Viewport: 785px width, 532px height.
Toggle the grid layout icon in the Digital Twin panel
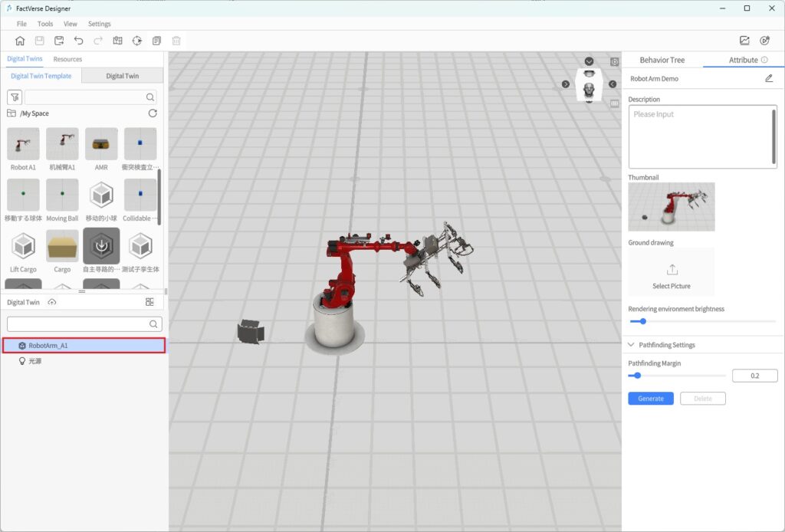149,302
